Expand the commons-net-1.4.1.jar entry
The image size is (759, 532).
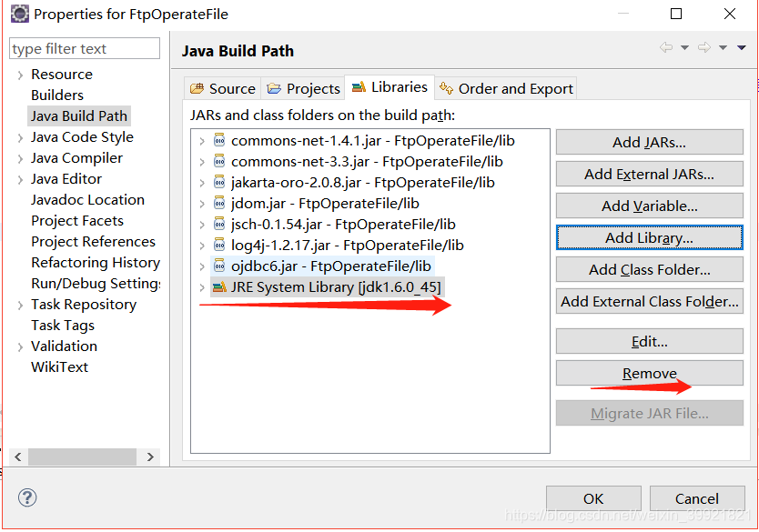202,141
